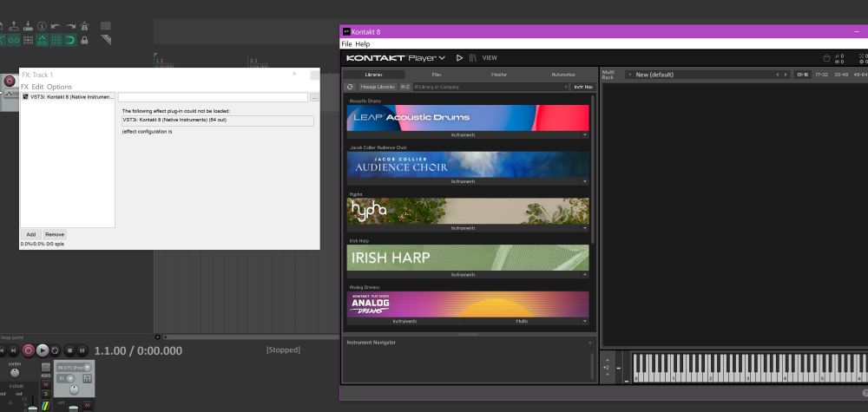
Task: Click REAPER transport Stop button
Action: (69, 350)
